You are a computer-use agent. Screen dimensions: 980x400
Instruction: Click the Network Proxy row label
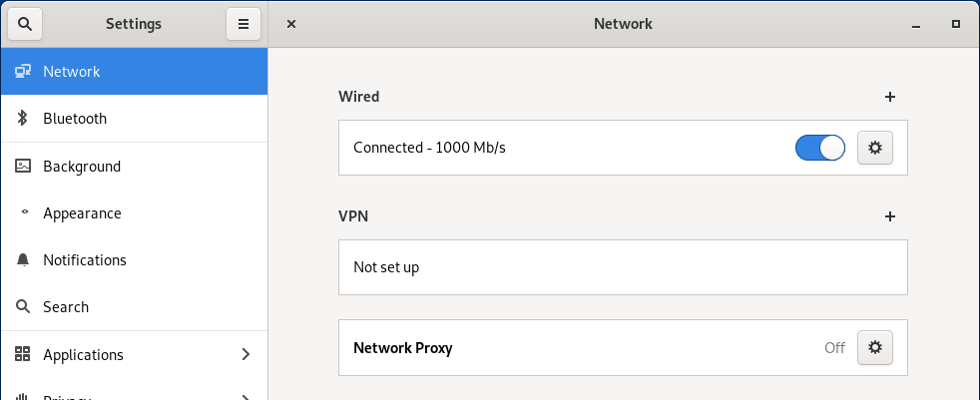pyautogui.click(x=403, y=348)
